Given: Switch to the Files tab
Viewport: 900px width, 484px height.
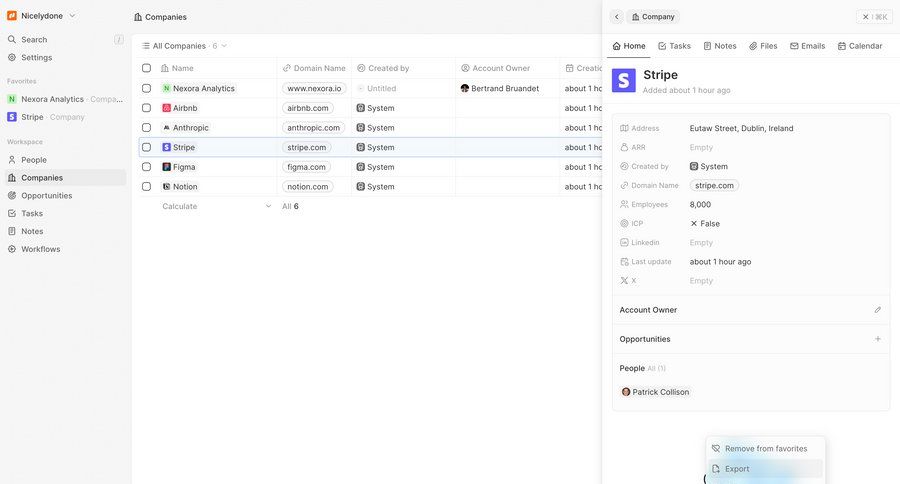Looking at the screenshot, I should 763,46.
